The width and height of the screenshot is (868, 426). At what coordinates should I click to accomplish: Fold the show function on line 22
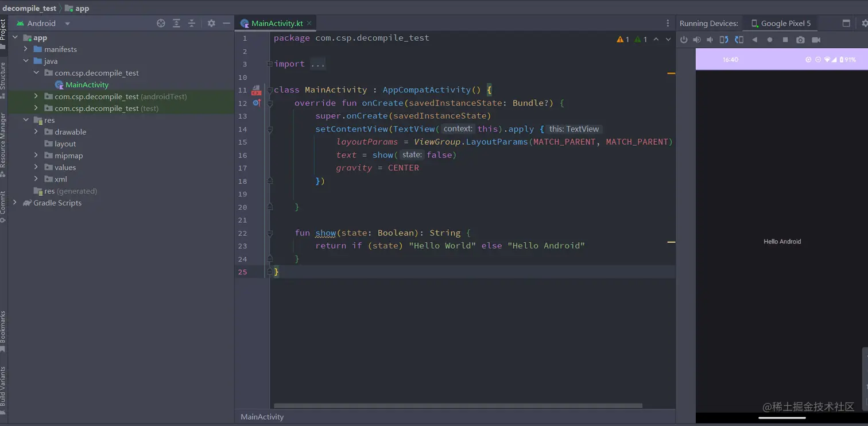coord(270,233)
